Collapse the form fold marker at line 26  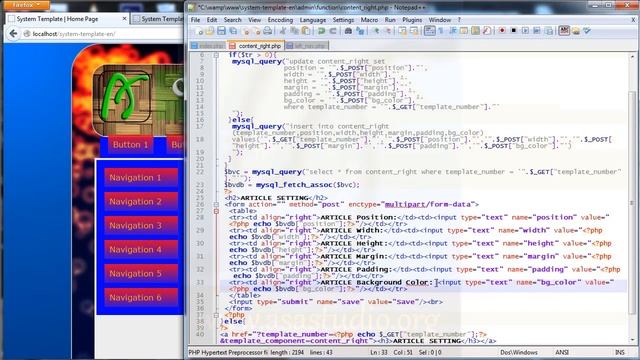click(216, 204)
